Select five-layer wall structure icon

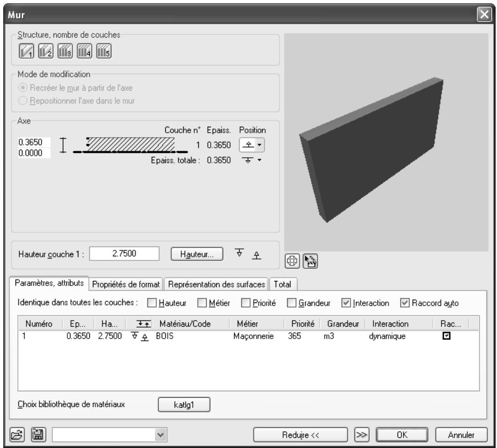[104, 51]
